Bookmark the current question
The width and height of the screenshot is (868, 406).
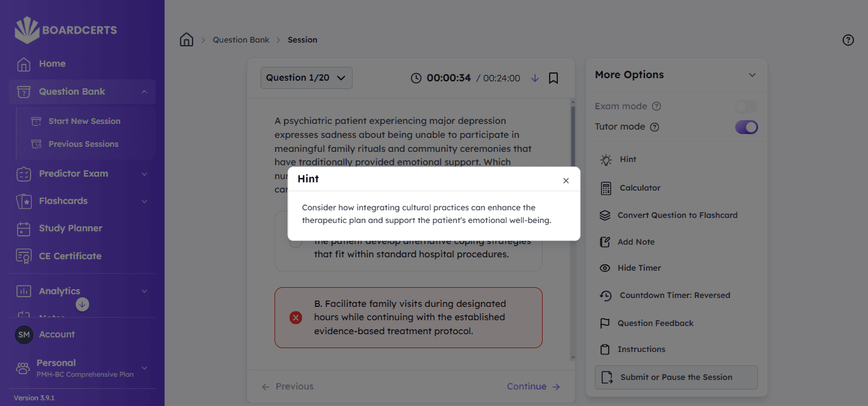(553, 78)
